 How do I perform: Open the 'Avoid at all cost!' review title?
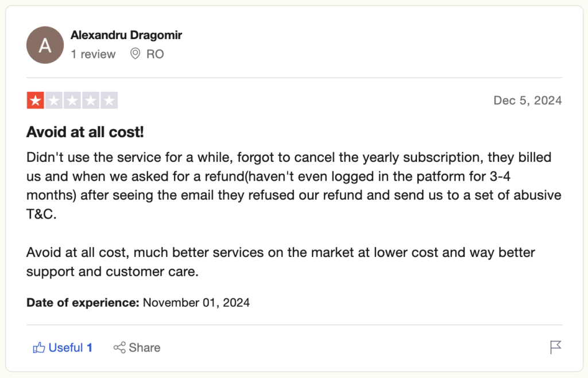point(85,133)
